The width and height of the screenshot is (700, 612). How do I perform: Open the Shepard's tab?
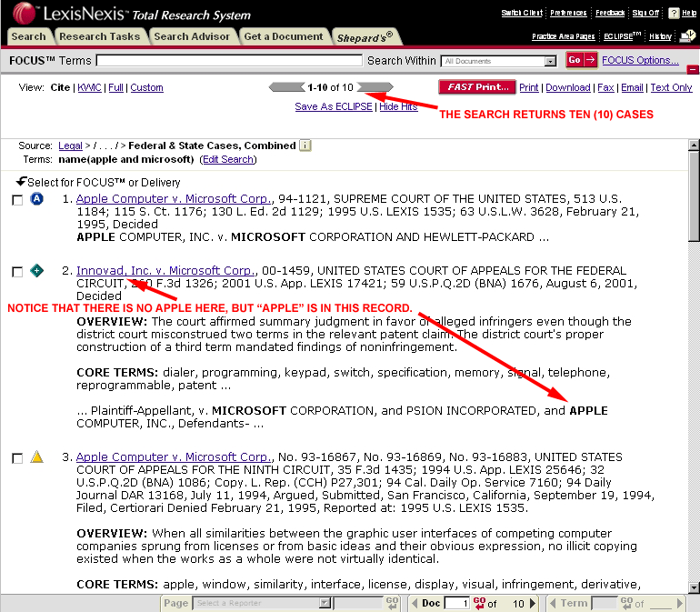pyautogui.click(x=365, y=37)
